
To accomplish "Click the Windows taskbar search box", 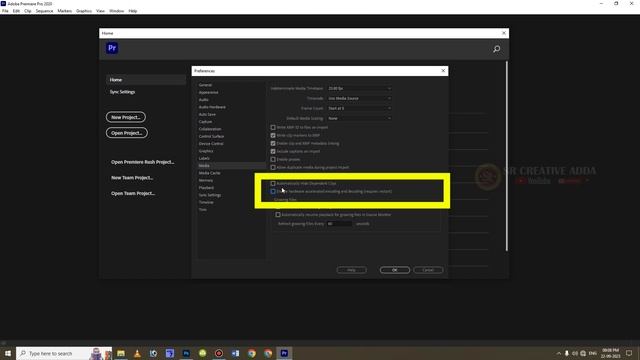I will pyautogui.click(x=64, y=353).
